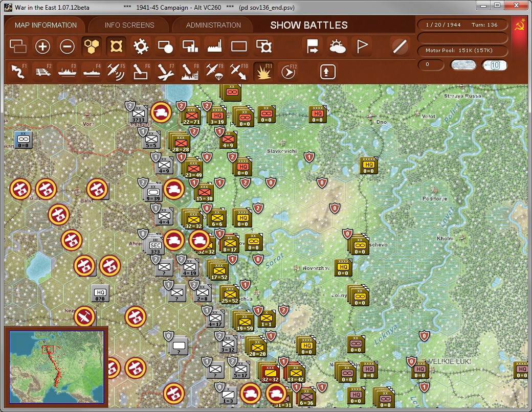Click the rectangle with circle toolbar icon
532x412 pixels.
165,47
